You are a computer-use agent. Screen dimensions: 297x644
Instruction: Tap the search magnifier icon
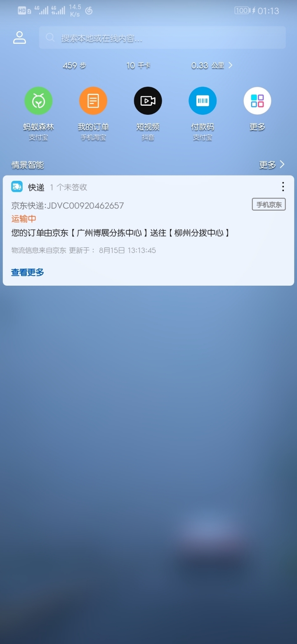tap(50, 38)
